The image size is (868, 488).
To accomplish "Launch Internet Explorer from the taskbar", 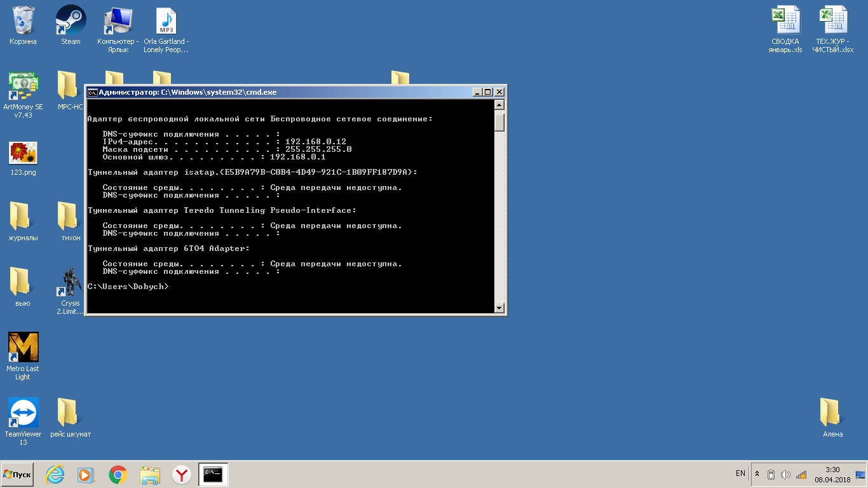I will point(56,475).
